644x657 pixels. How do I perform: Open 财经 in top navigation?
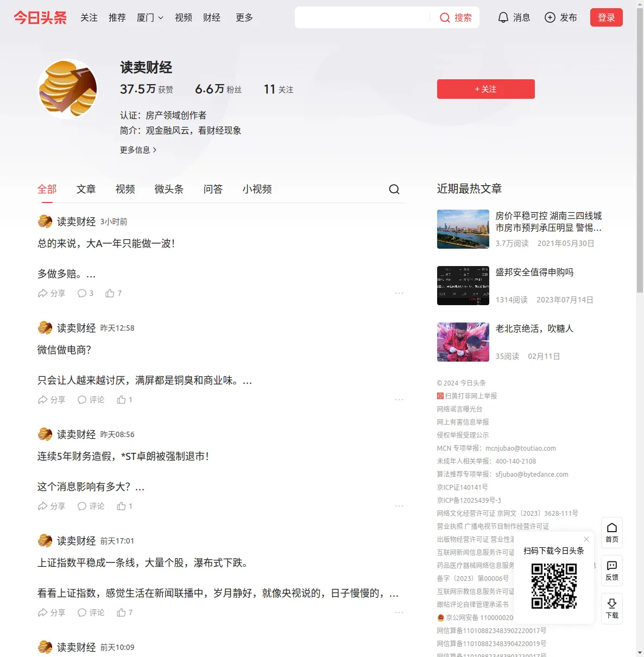tap(212, 17)
